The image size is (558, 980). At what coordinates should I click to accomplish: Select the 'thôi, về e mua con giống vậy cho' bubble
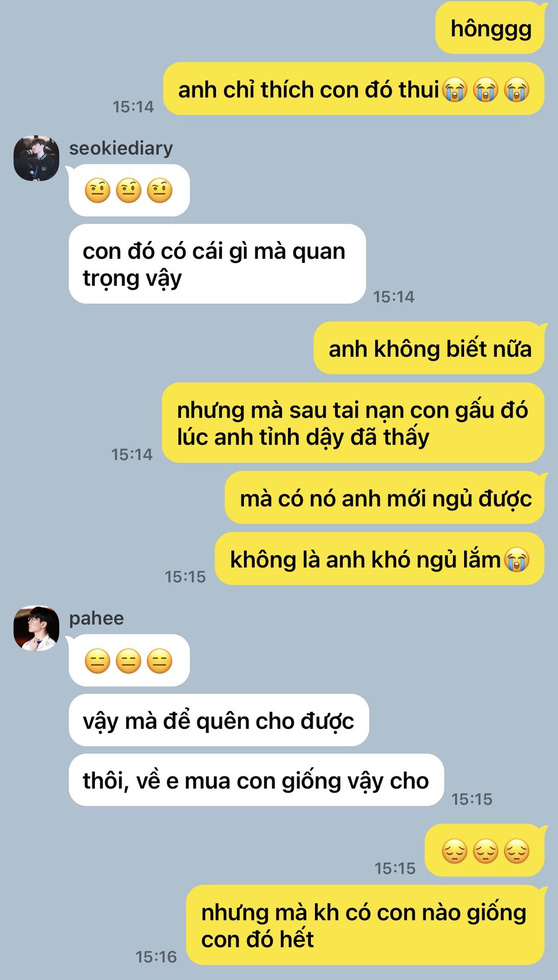pos(256,780)
